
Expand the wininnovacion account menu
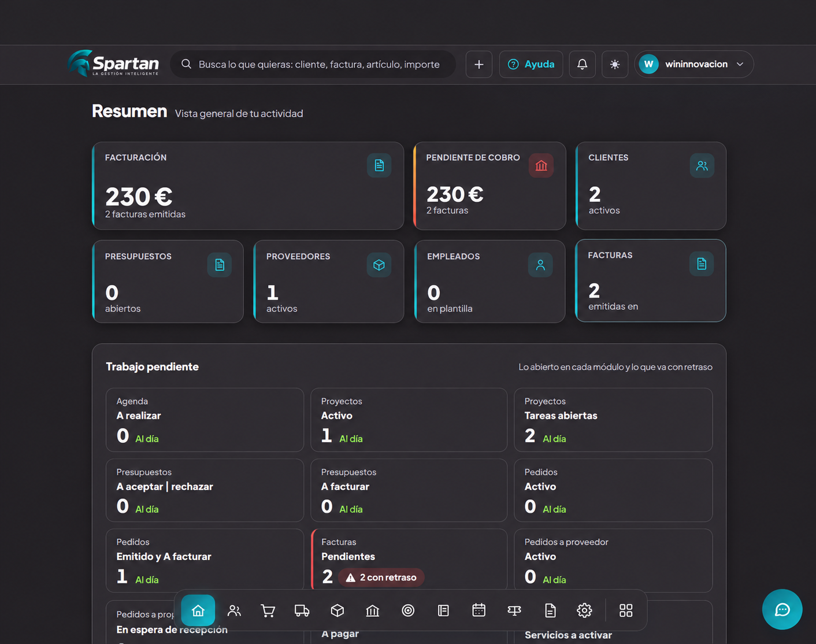click(x=694, y=64)
